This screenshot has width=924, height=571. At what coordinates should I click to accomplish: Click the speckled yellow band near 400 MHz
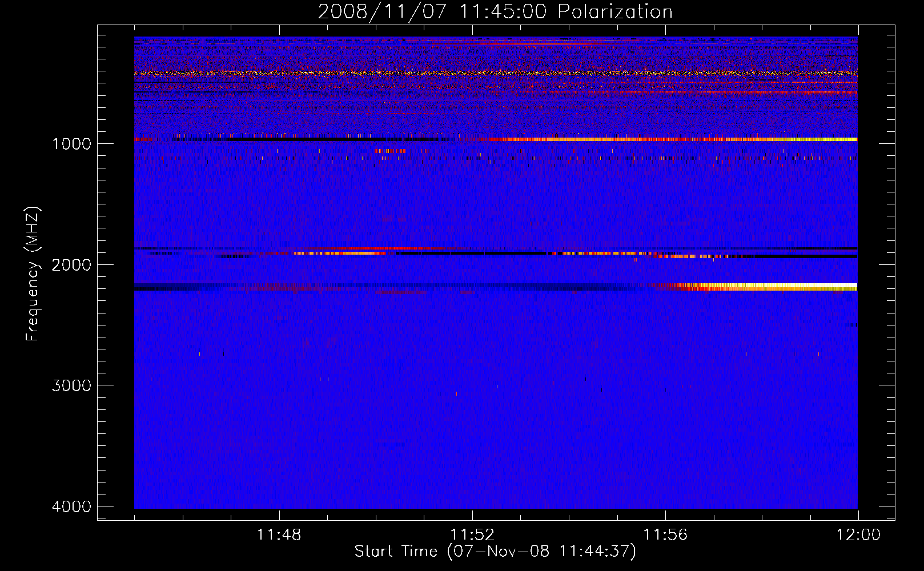pyautogui.click(x=496, y=73)
